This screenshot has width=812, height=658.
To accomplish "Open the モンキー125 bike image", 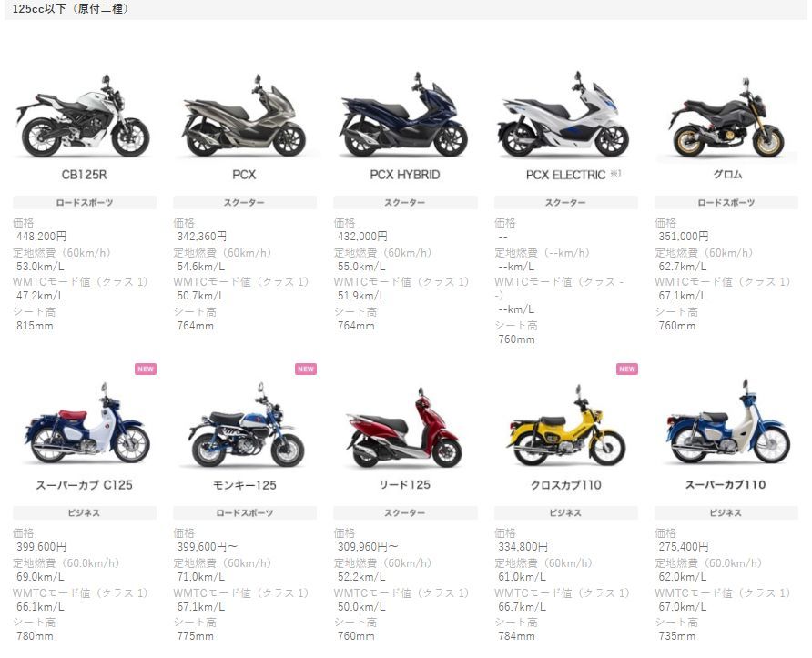I will [246, 424].
